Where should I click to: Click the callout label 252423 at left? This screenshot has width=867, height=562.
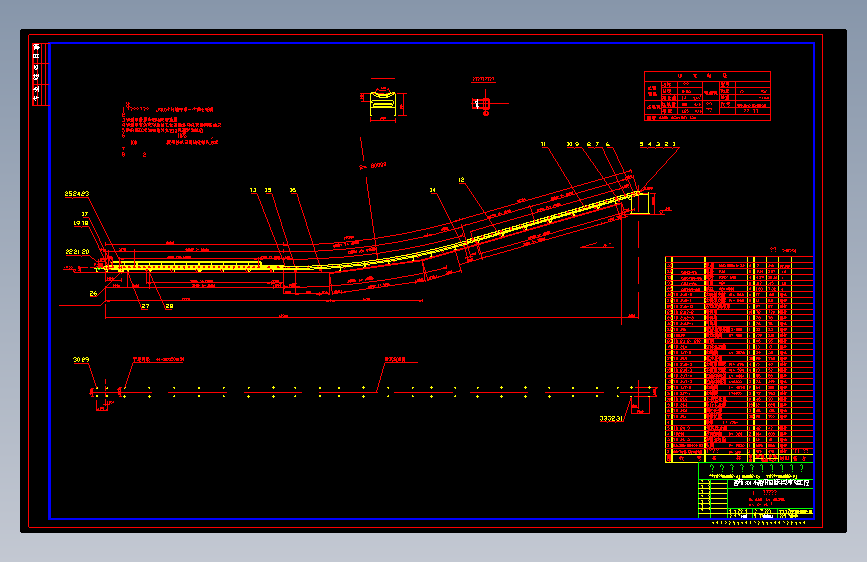click(77, 194)
